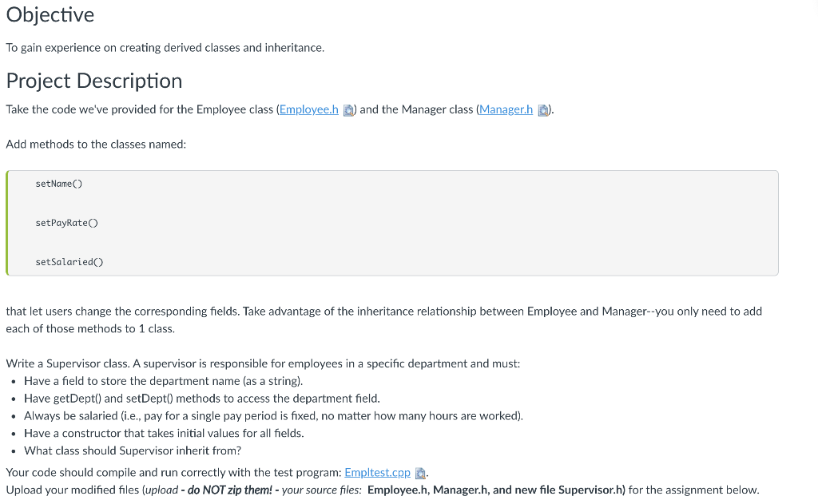The width and height of the screenshot is (818, 504).
Task: Select the setPayRate() text in code block
Action: pos(66,223)
